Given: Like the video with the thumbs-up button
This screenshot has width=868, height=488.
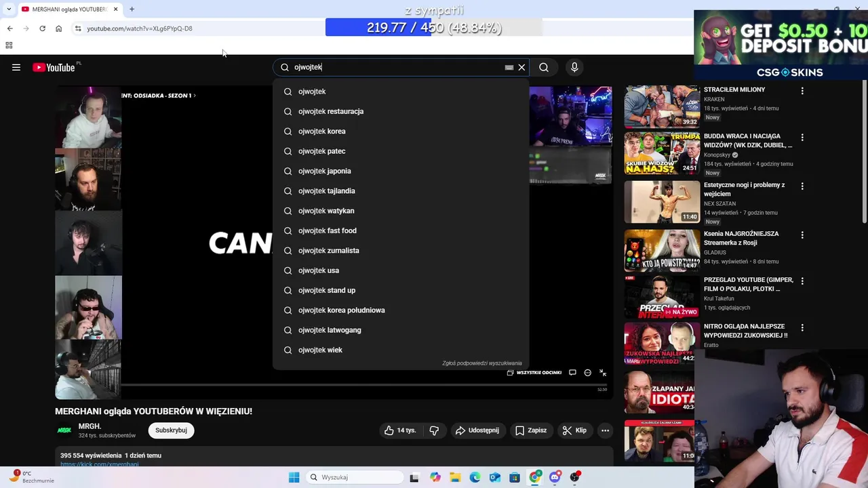Looking at the screenshot, I should click(400, 430).
